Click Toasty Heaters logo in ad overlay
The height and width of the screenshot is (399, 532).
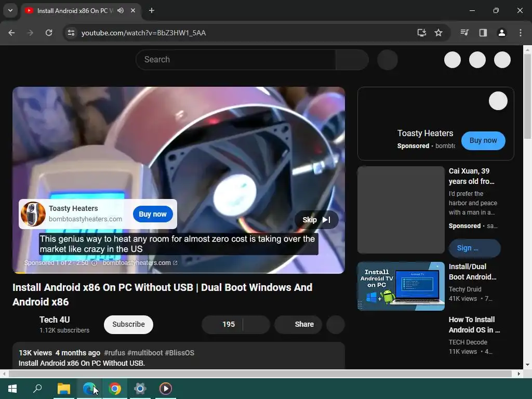tap(33, 214)
